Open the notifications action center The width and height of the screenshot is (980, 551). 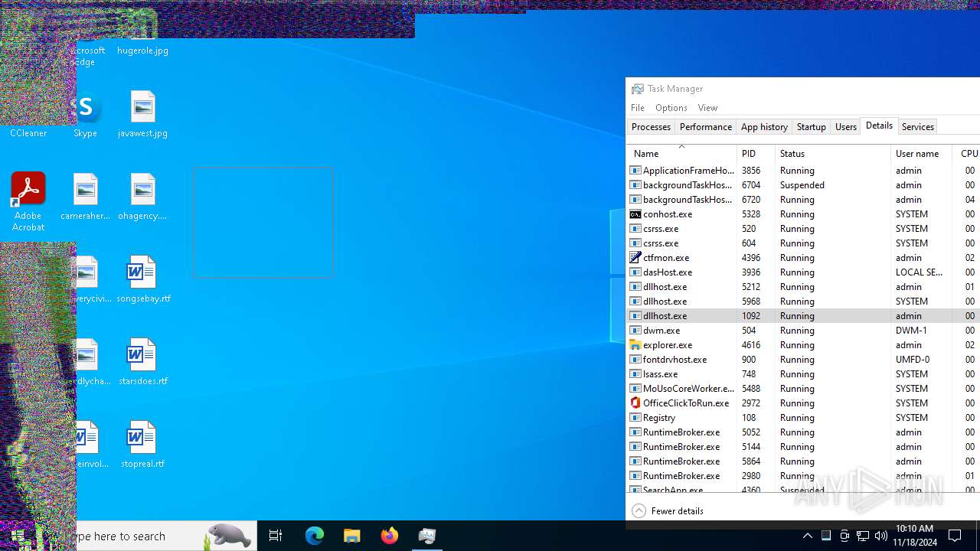(x=955, y=536)
